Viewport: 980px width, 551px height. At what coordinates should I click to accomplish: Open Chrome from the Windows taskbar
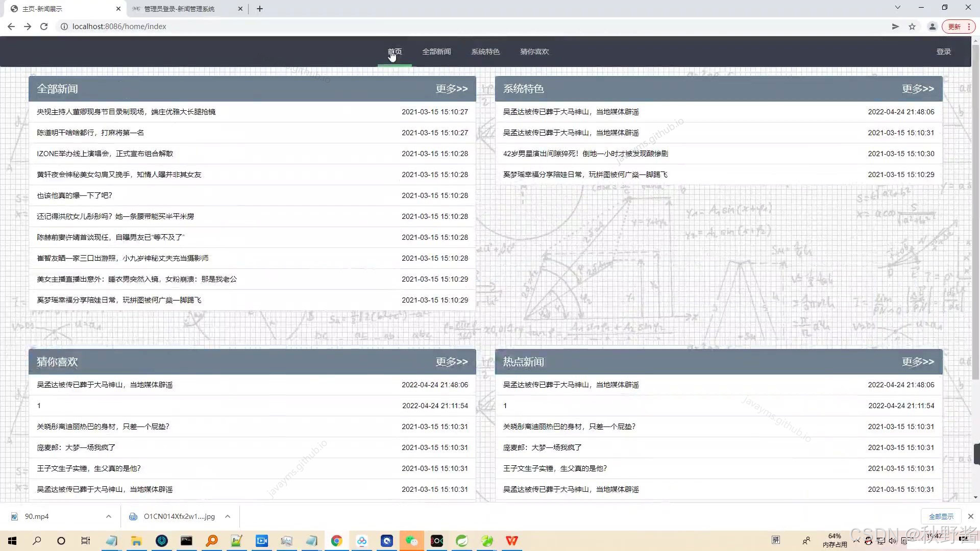pos(336,541)
